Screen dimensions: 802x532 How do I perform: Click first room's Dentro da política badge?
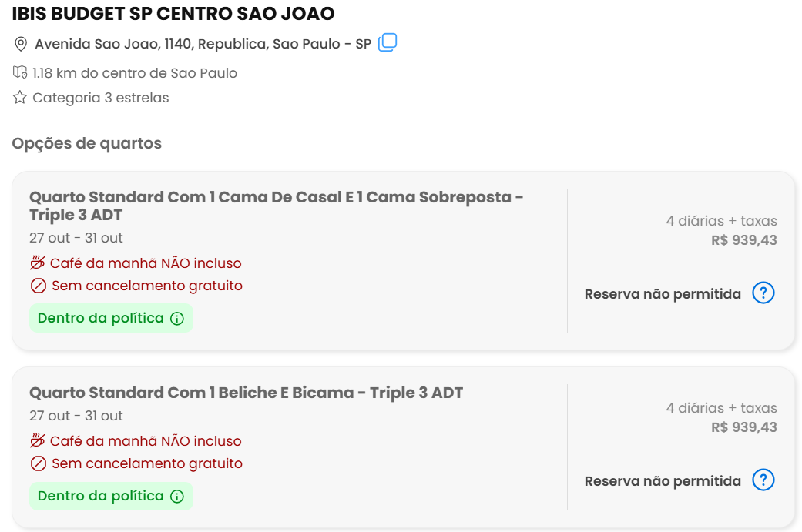pyautogui.click(x=111, y=318)
